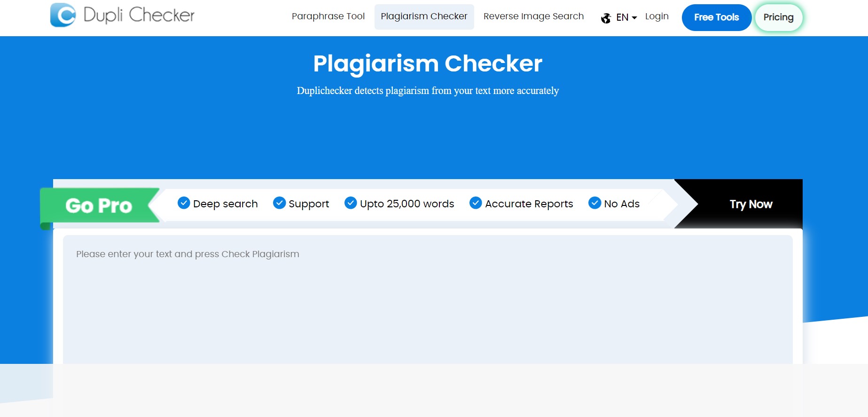Click the Go Pro green ribbon

(100, 205)
